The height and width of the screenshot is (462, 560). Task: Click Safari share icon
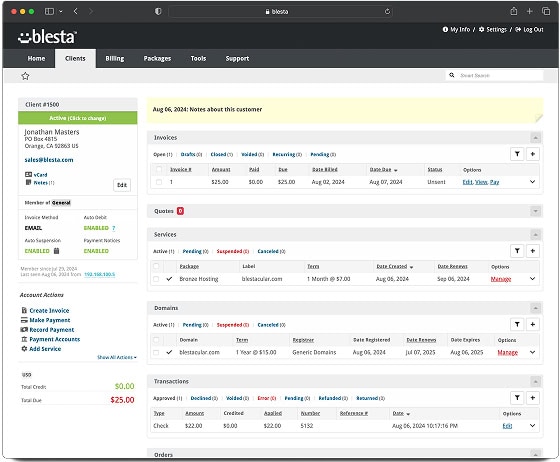click(x=514, y=11)
